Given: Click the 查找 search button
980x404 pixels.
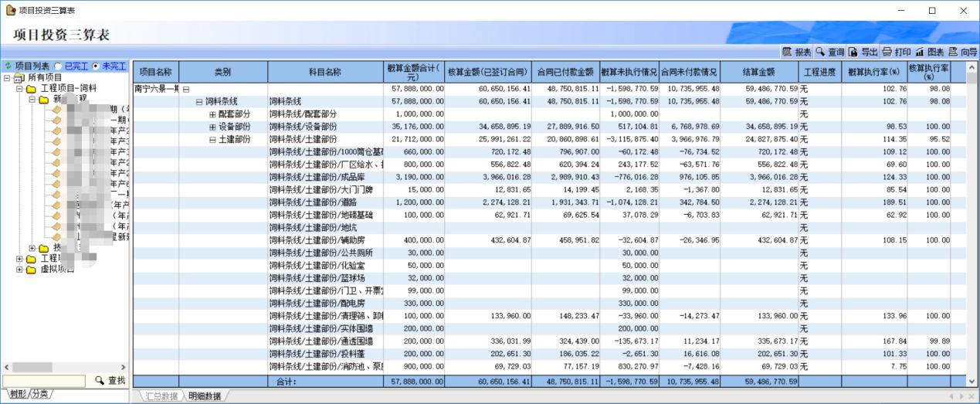Looking at the screenshot, I should (x=109, y=380).
